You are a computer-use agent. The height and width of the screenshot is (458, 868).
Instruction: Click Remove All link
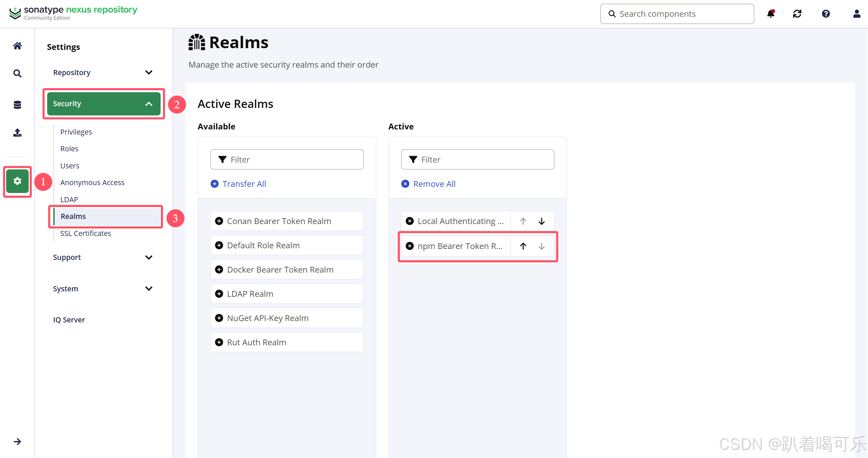click(428, 184)
